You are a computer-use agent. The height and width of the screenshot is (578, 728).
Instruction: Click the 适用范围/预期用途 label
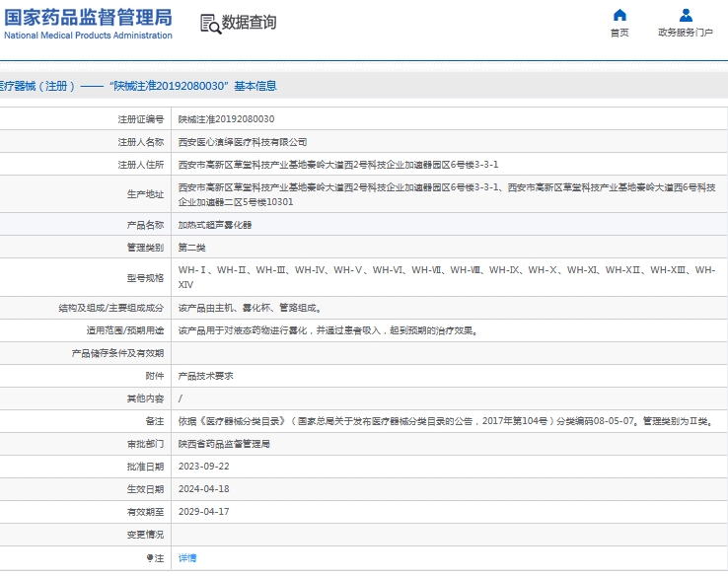(x=125, y=330)
